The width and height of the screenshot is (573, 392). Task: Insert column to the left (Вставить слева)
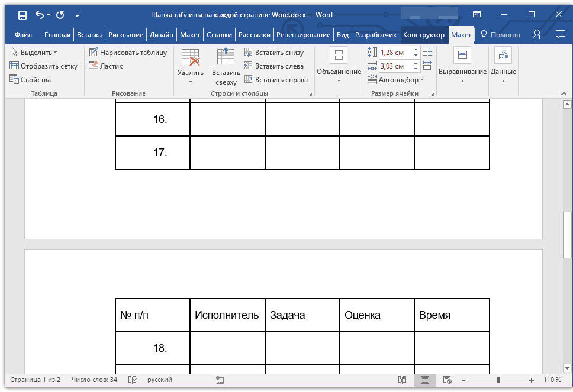[273, 66]
